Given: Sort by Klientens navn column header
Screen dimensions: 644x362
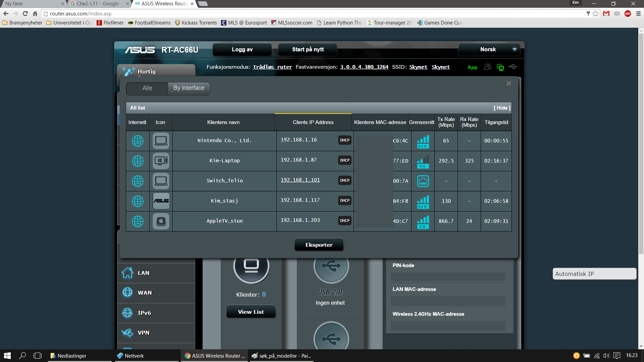Looking at the screenshot, I should 223,122.
